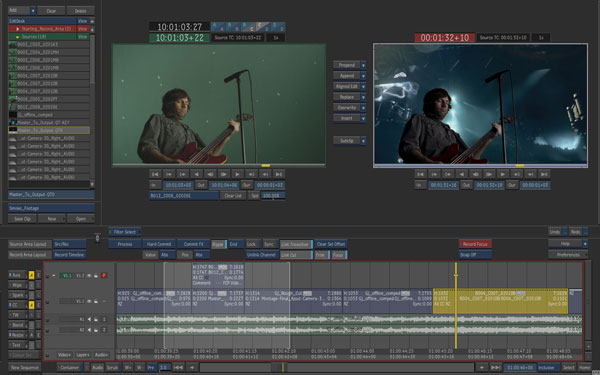Click the padlock on audio track A1
600x375 pixels.
pos(96,319)
